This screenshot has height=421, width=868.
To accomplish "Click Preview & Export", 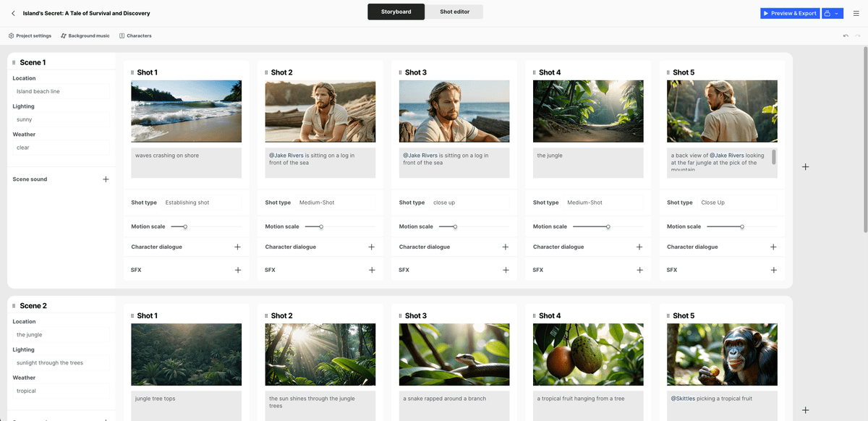I will [x=789, y=12].
